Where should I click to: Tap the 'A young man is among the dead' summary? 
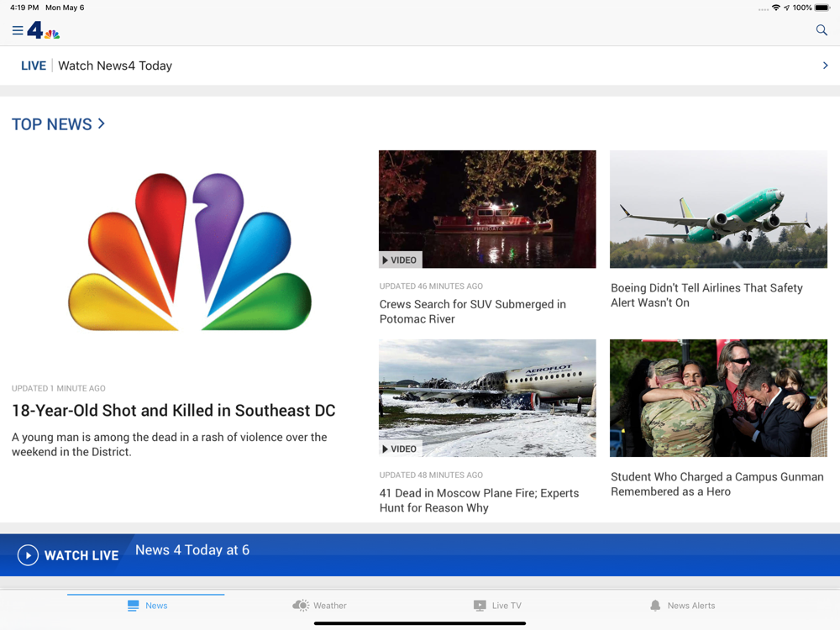coord(170,444)
